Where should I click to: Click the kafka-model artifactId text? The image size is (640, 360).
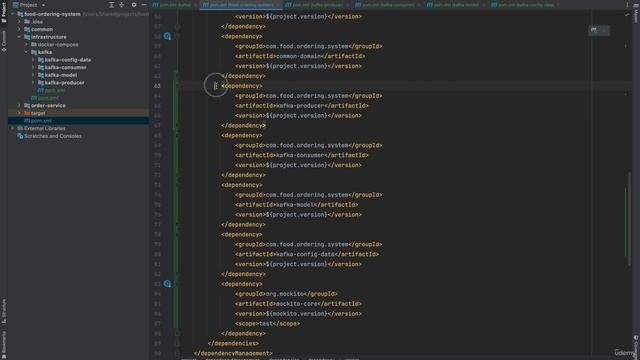tap(295, 204)
